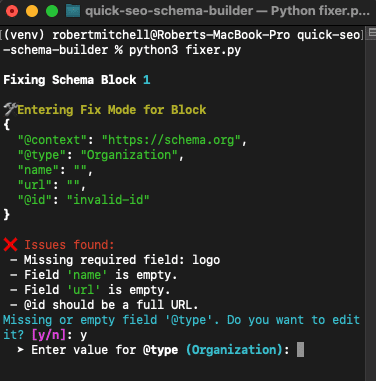Viewport: 376px width, 381px height.
Task: Click 'Missing required field: logo' line
Action: point(115,260)
